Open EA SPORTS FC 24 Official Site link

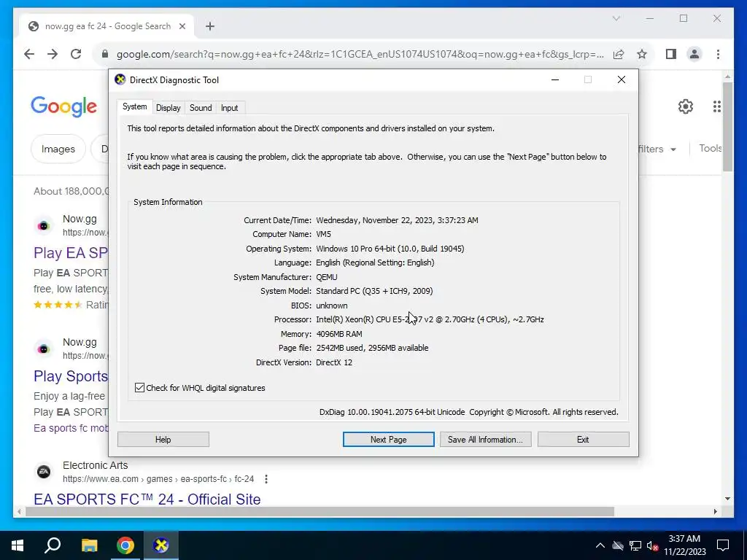[147, 499]
